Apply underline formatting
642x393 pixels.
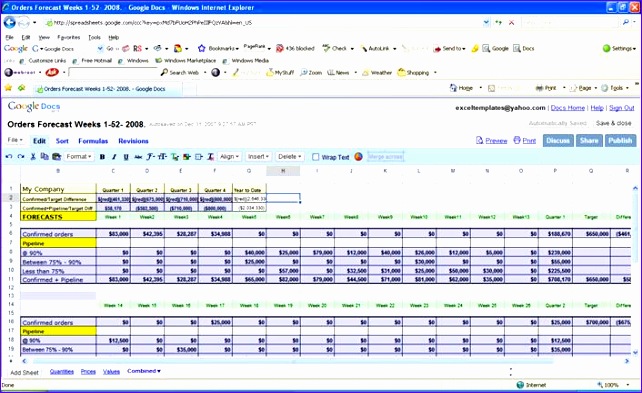point(126,157)
